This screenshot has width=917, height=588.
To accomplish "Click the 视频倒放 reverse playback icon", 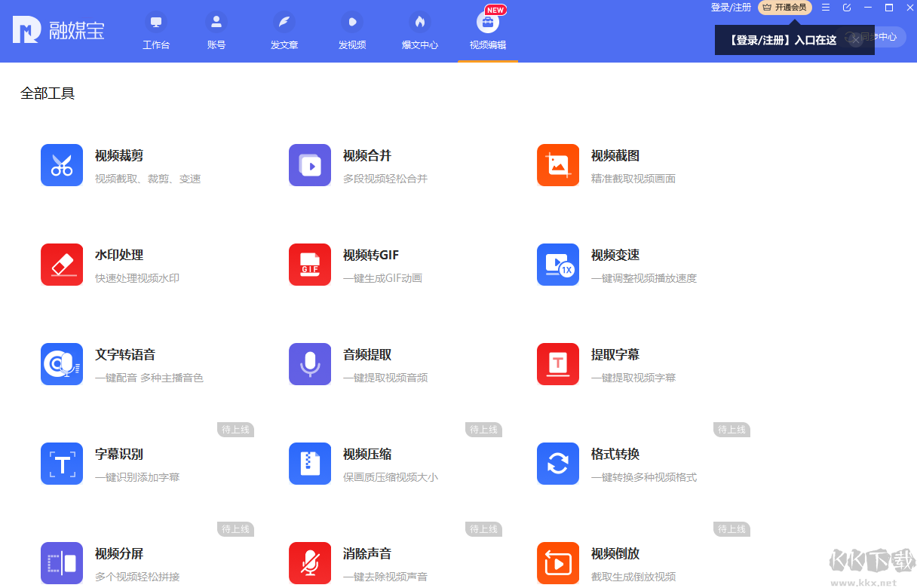I will click(558, 563).
